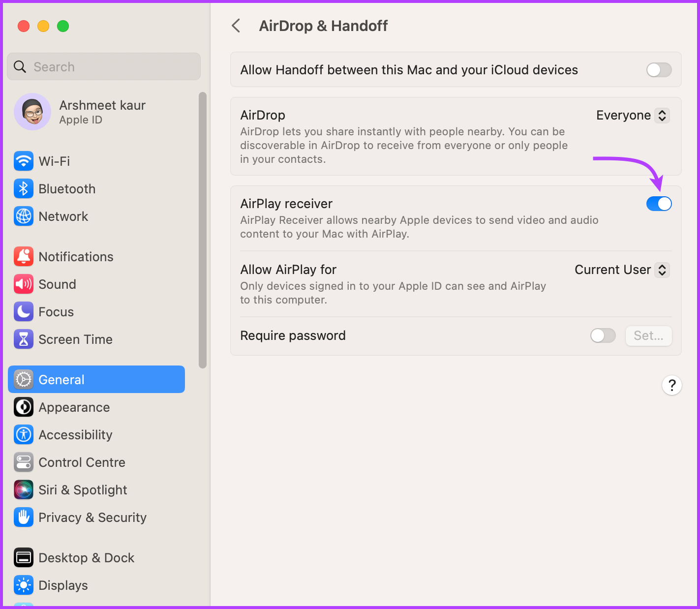Open Control Centre settings icon

(24, 462)
